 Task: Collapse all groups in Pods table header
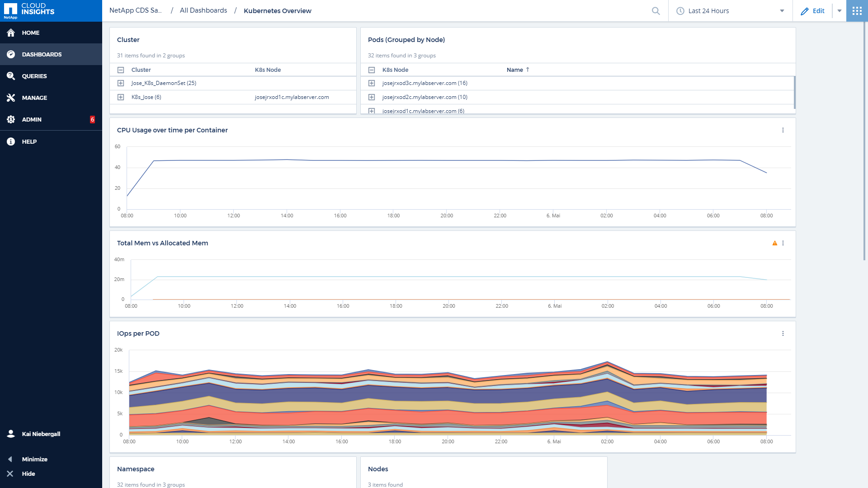372,70
